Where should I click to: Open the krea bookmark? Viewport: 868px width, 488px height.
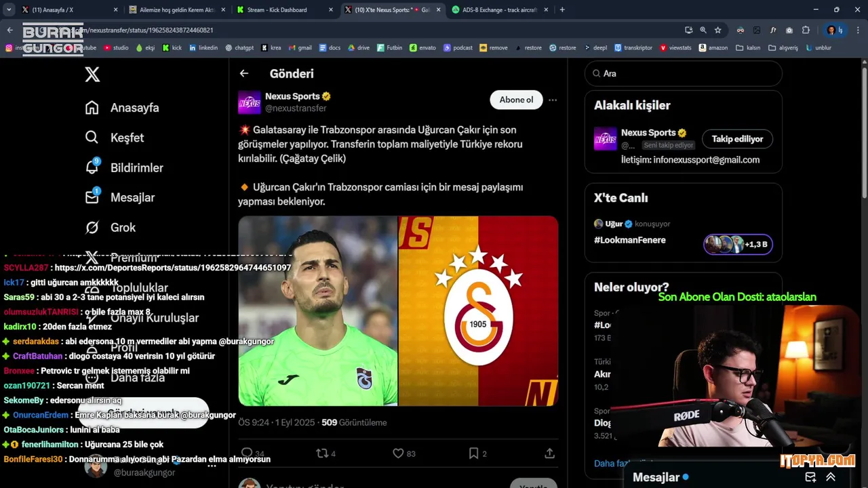click(271, 48)
